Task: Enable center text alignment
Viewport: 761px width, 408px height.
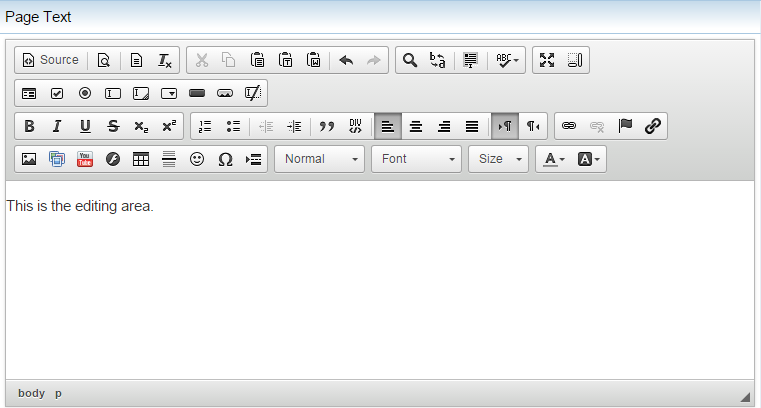Action: click(x=416, y=126)
